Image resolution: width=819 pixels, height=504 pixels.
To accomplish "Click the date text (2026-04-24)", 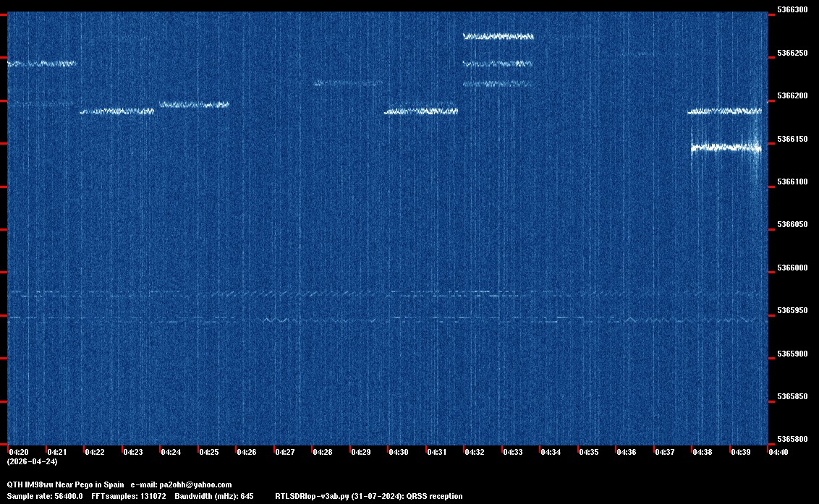I will coord(32,461).
